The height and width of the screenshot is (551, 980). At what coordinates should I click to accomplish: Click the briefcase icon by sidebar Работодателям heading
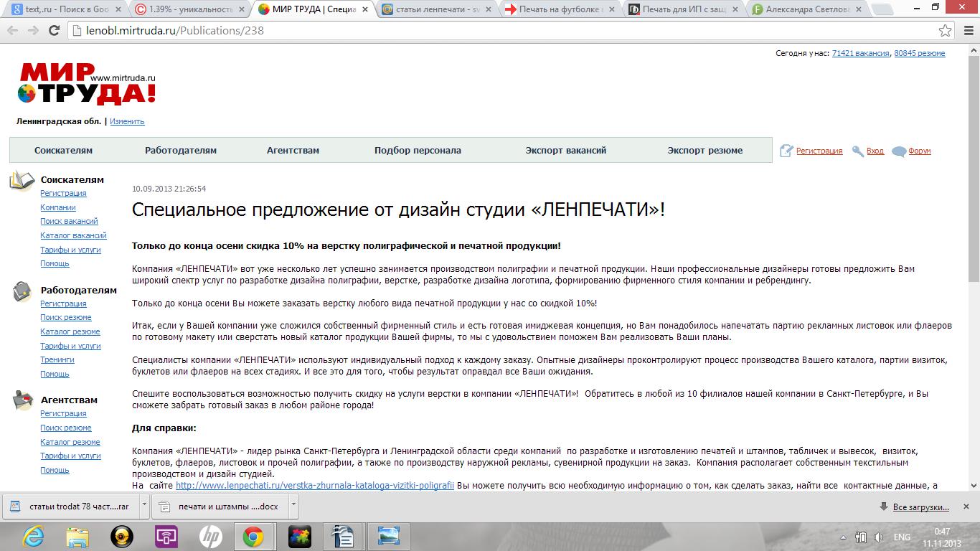[22, 291]
